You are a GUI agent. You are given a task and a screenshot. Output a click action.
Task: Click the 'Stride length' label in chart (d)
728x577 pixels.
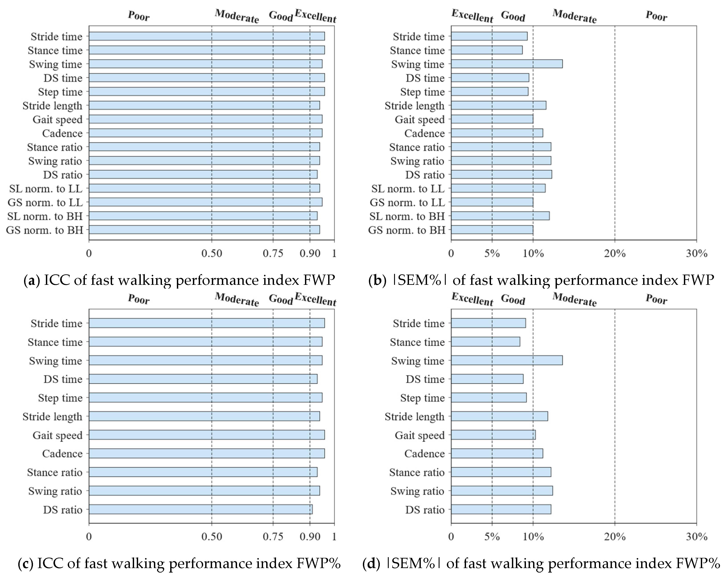414,417
